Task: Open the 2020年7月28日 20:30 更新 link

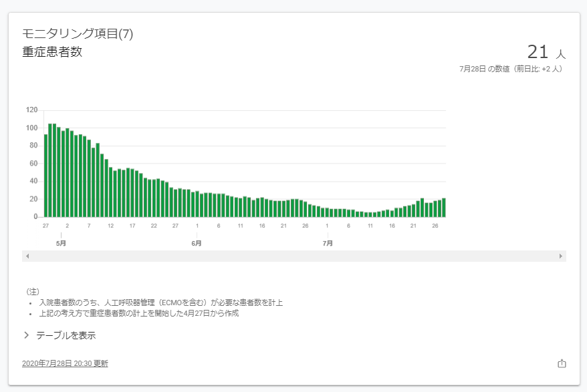Action: coord(65,363)
